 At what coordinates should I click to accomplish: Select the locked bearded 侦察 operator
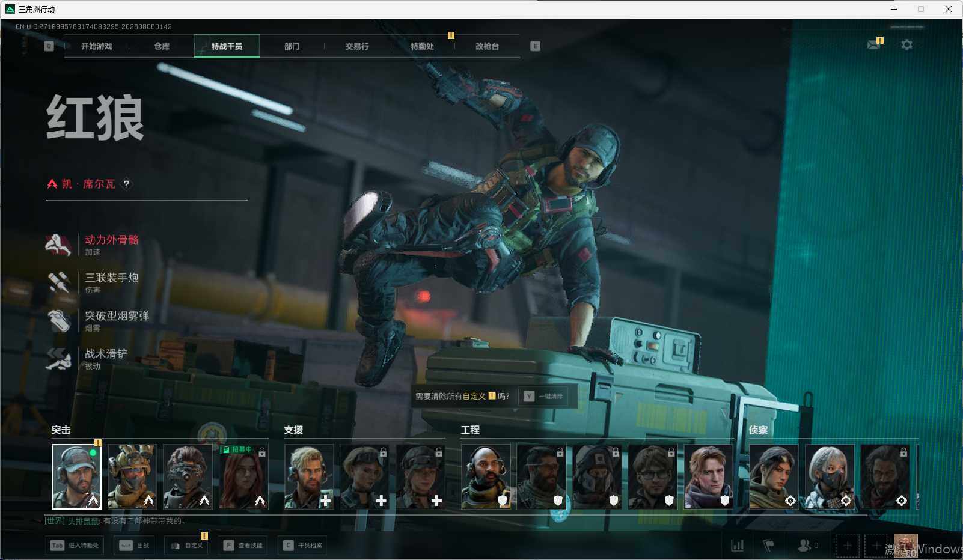(x=885, y=476)
